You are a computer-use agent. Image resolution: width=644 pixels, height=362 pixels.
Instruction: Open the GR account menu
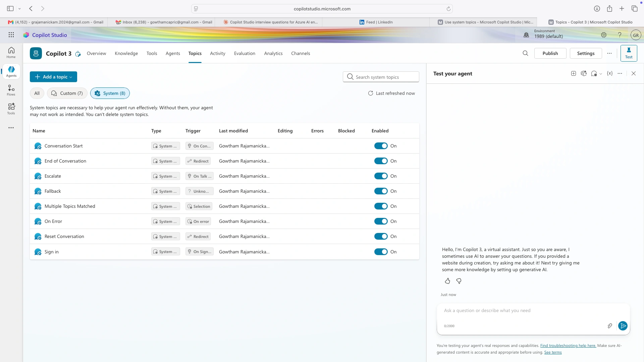click(636, 35)
